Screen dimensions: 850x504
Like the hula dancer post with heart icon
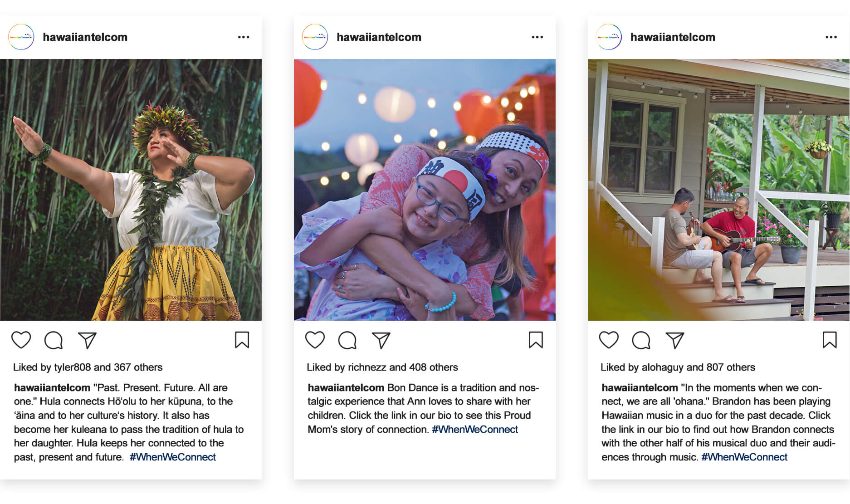point(21,340)
